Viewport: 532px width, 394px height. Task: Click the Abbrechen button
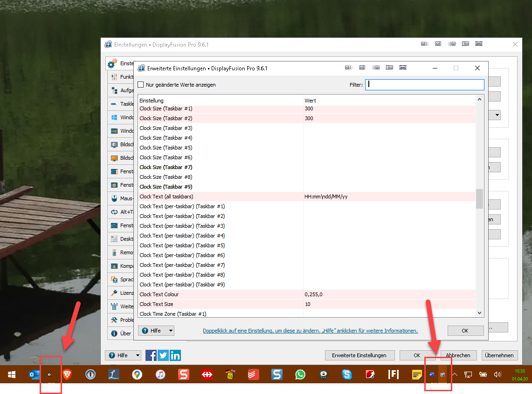point(459,355)
